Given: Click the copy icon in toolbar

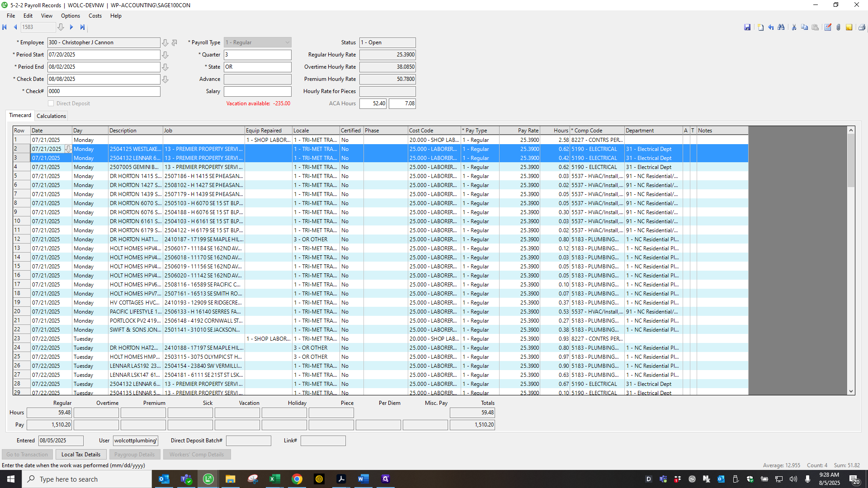Looking at the screenshot, I should [804, 28].
